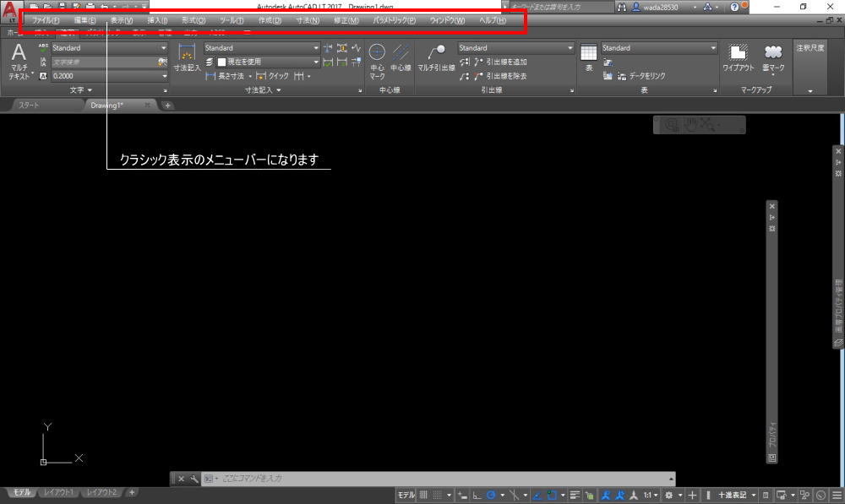Click the Dimension (寸法記入) tool
Screen dimensions: 845x504
click(187, 59)
